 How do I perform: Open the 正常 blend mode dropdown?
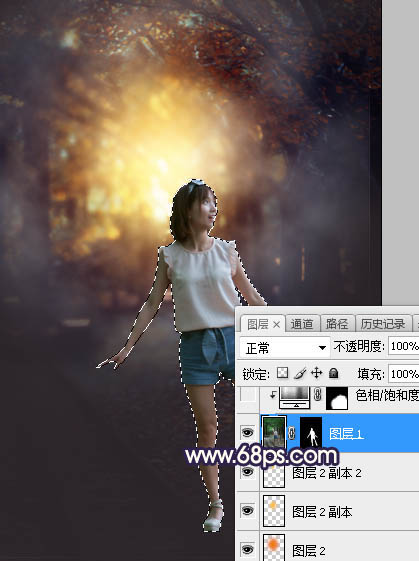[285, 347]
